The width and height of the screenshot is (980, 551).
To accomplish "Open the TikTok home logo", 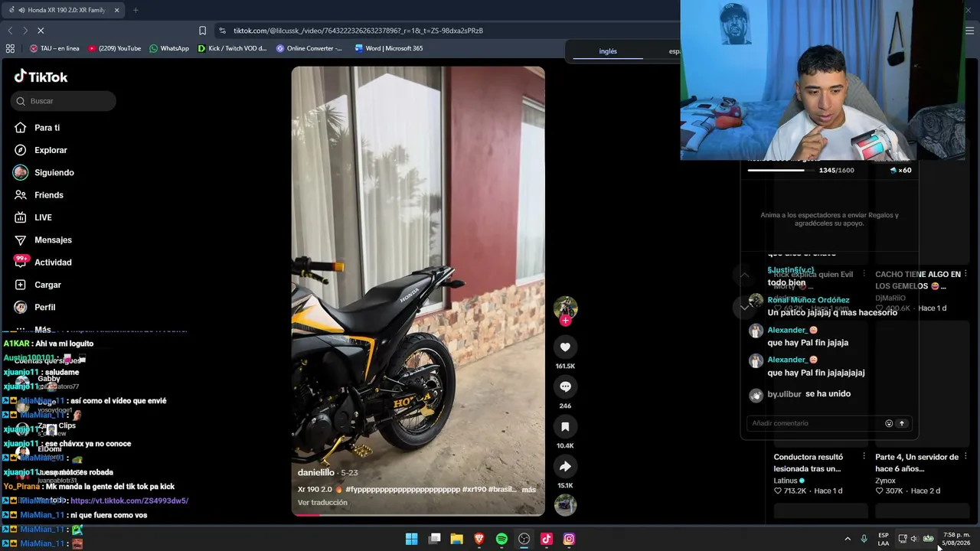I will (41, 77).
